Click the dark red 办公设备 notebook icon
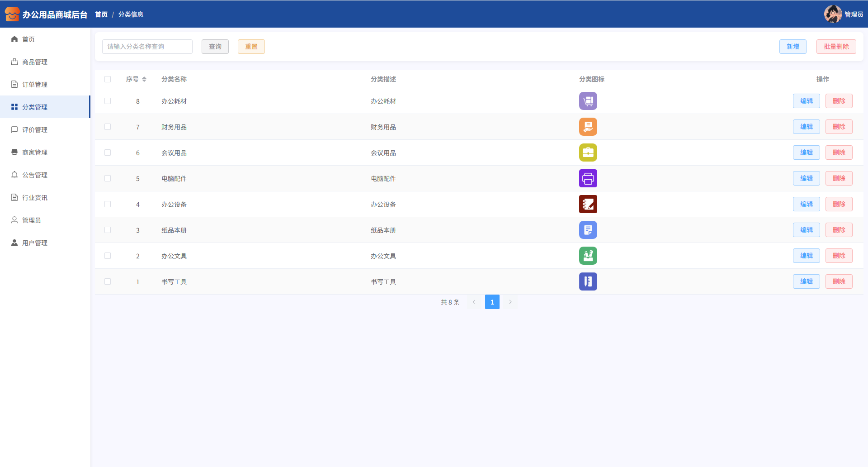The width and height of the screenshot is (868, 467). point(588,204)
